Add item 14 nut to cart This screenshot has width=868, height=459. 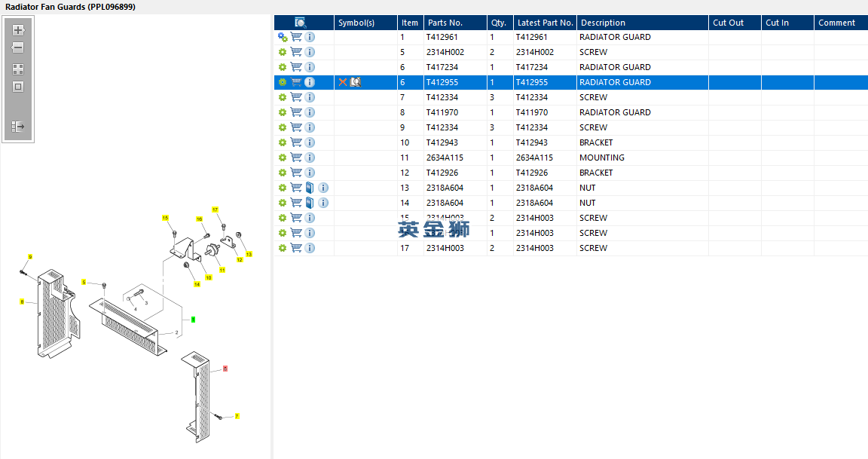tap(296, 203)
